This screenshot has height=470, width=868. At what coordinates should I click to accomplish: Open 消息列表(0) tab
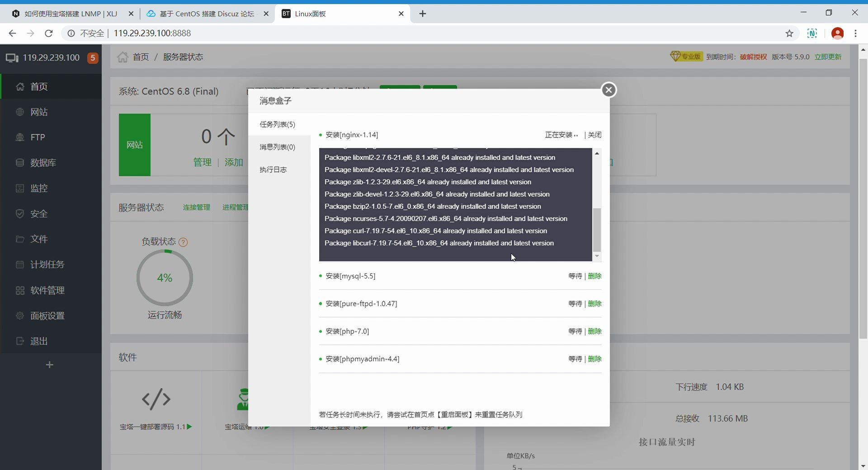click(277, 147)
